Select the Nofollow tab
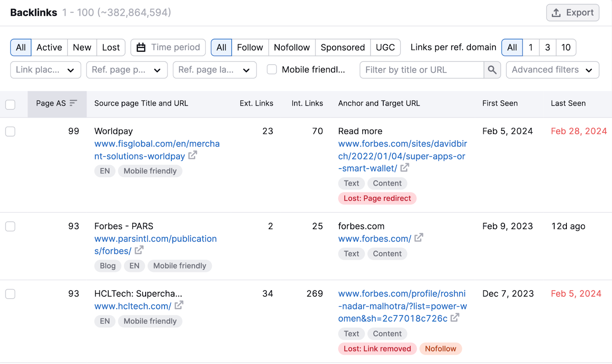 [x=292, y=47]
